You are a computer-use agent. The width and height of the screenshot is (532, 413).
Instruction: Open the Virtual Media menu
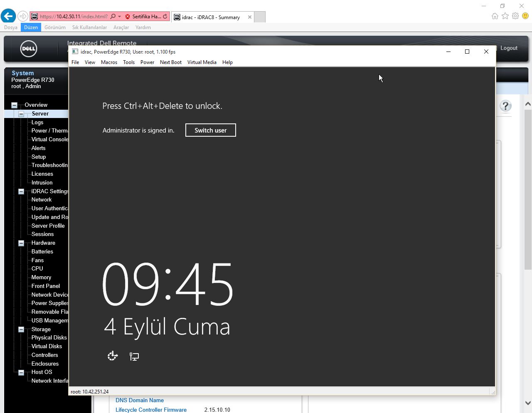[202, 62]
